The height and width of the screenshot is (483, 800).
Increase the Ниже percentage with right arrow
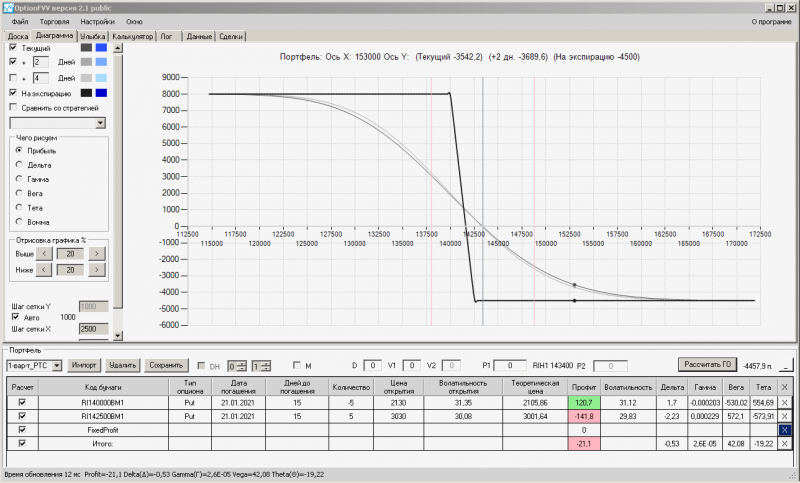coord(96,270)
